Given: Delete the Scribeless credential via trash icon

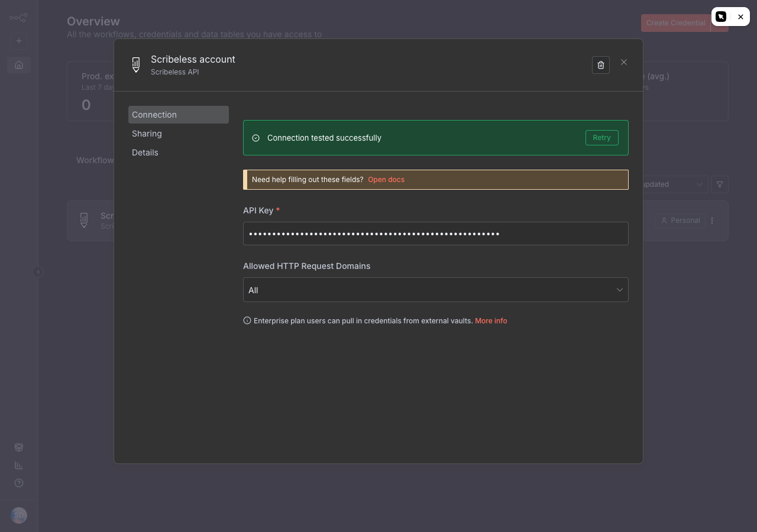Looking at the screenshot, I should (601, 65).
